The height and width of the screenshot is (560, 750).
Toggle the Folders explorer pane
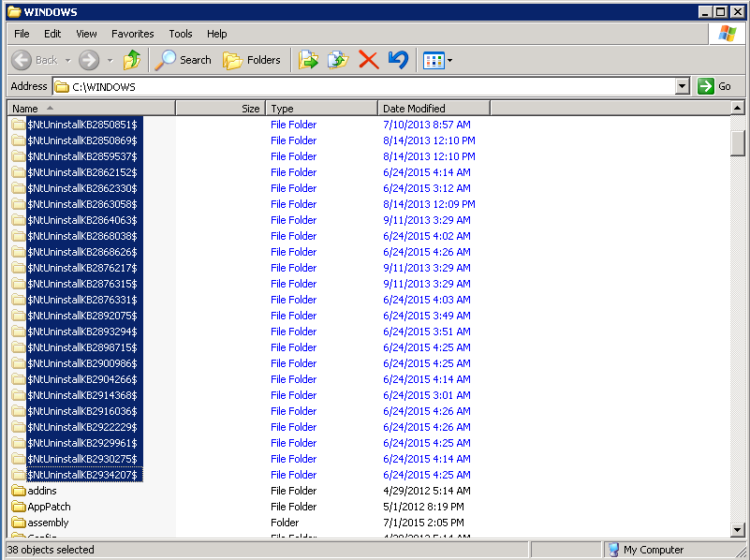click(252, 59)
